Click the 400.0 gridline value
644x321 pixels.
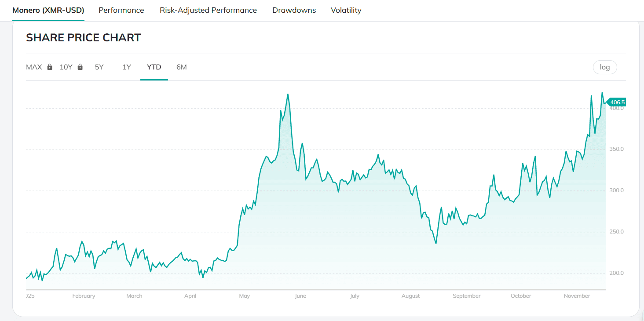(617, 107)
